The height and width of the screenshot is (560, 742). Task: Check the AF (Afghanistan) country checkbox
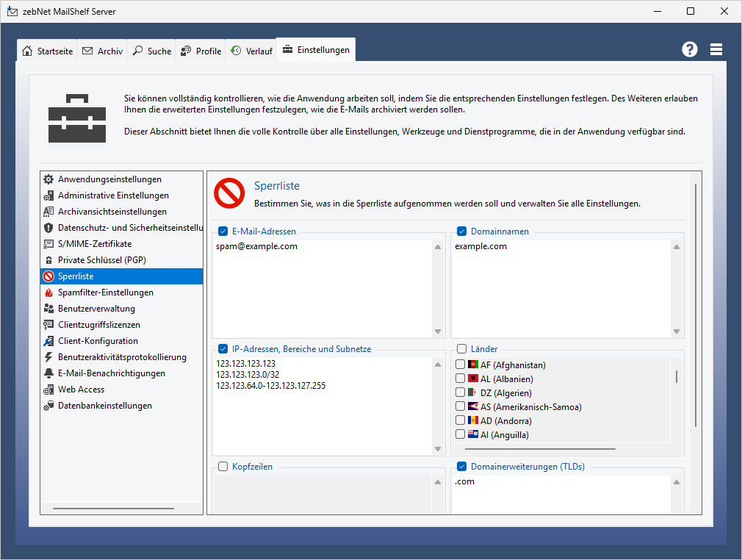point(461,365)
